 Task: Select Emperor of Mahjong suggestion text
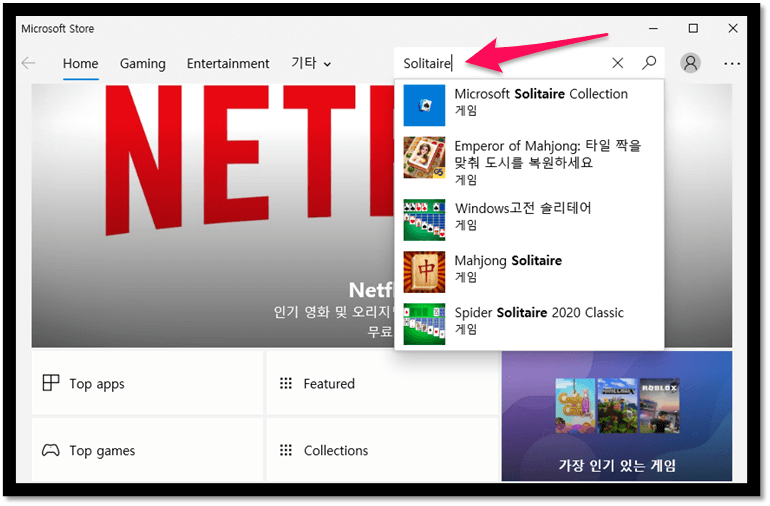[548, 154]
